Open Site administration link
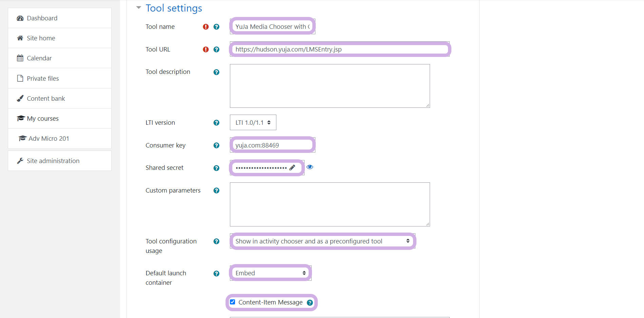 click(x=53, y=161)
